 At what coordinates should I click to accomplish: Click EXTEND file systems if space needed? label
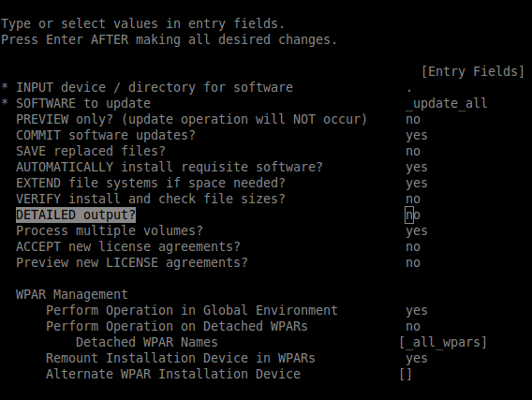pos(151,184)
